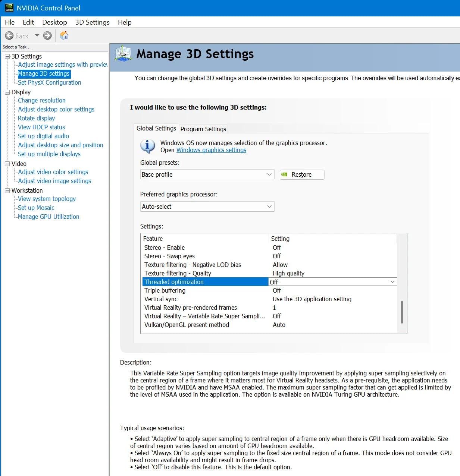Collapse the Display tree node

(7, 92)
